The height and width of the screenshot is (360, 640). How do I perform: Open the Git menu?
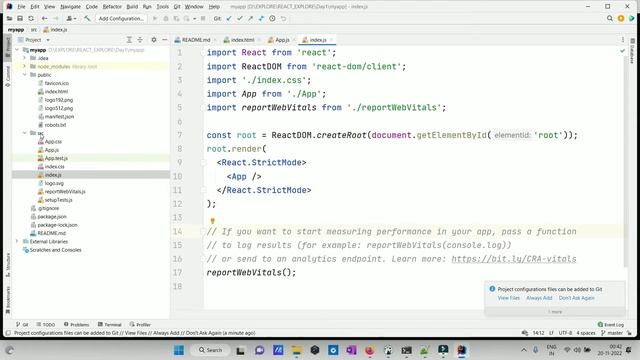(x=177, y=7)
